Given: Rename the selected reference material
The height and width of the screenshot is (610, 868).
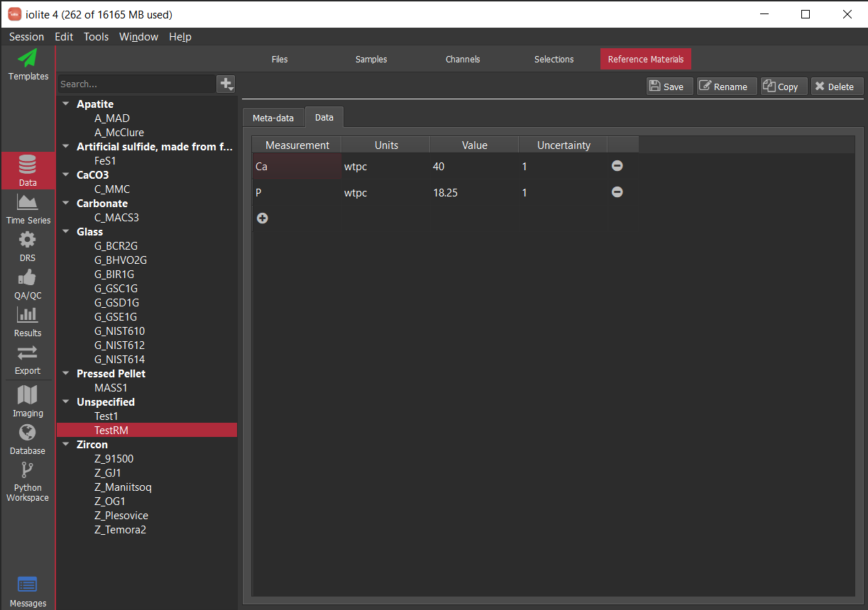Looking at the screenshot, I should pyautogui.click(x=727, y=87).
